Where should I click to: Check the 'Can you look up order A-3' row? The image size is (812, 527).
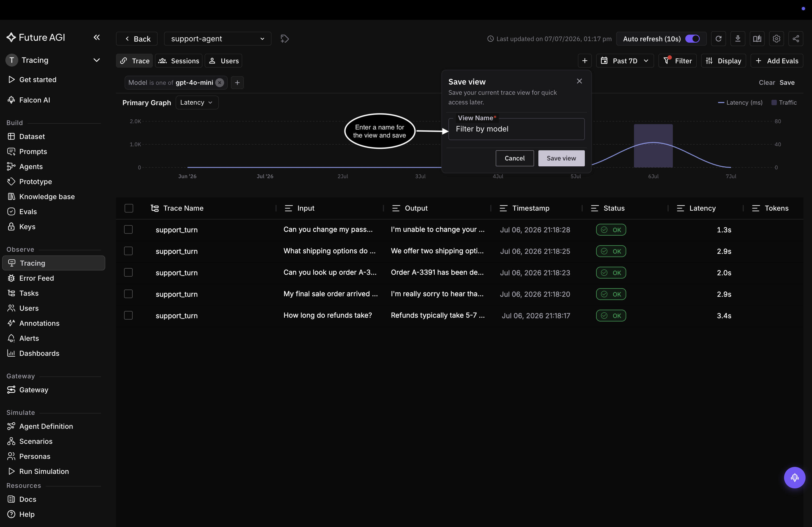click(x=128, y=272)
